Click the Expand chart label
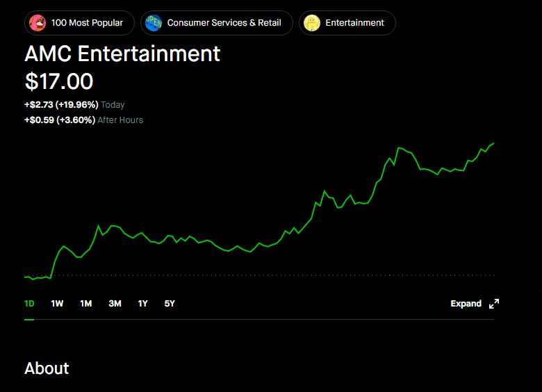 (466, 304)
